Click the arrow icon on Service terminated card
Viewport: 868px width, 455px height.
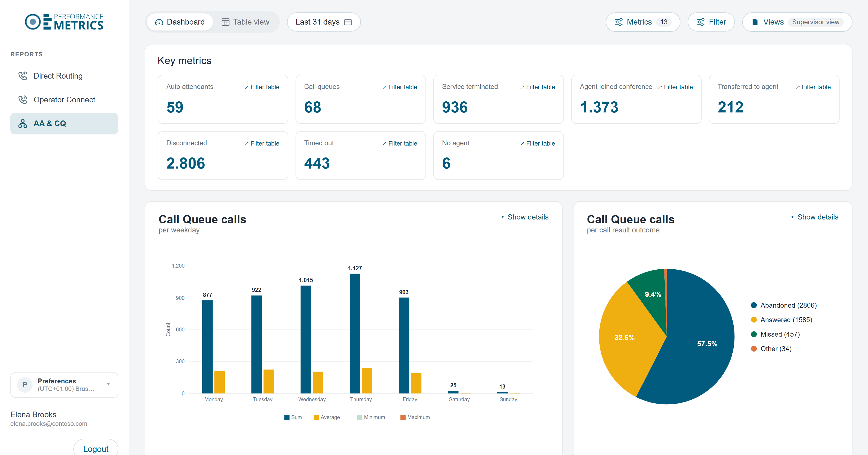coord(522,87)
